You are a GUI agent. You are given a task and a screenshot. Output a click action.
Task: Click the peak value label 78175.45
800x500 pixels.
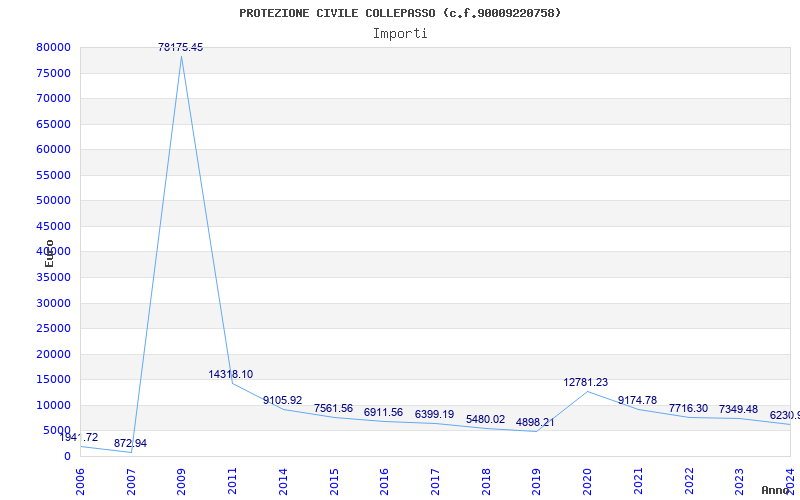tap(181, 47)
